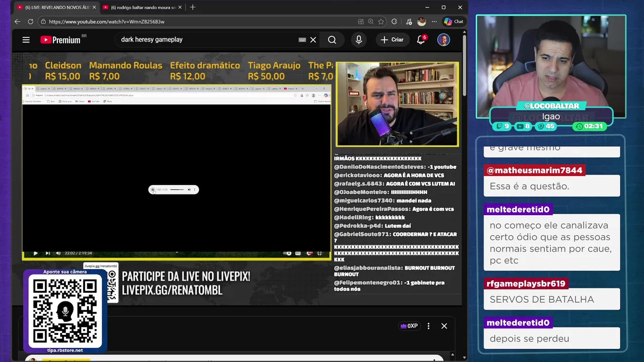This screenshot has width=644, height=362.
Task: Open embedded audio player three-dots menu
Action: pos(195,190)
